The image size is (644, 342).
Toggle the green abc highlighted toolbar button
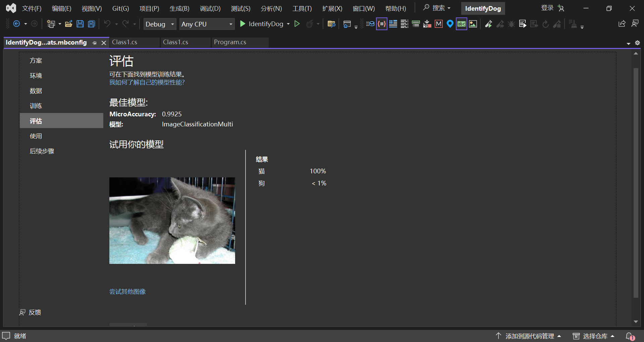(x=462, y=24)
